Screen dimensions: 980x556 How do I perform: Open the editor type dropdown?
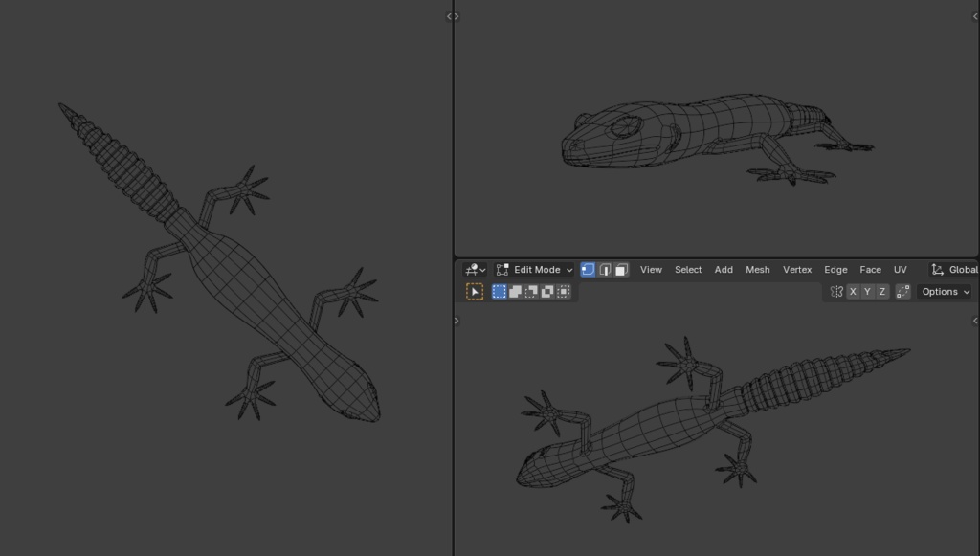click(475, 270)
